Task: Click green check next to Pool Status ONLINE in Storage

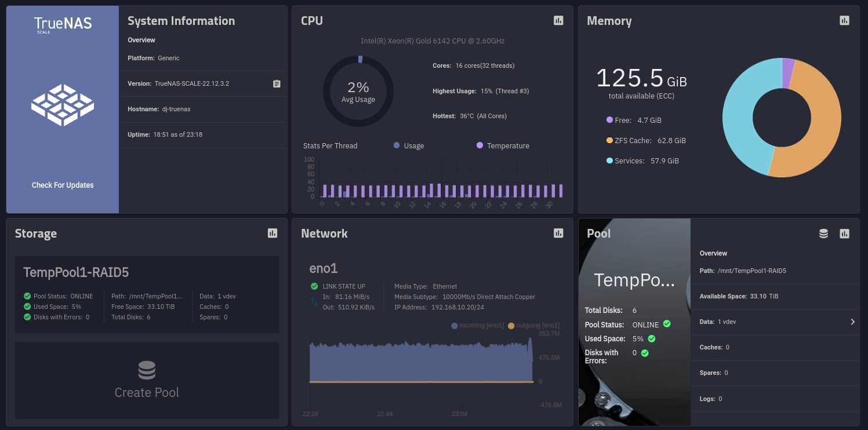Action: pyautogui.click(x=27, y=296)
